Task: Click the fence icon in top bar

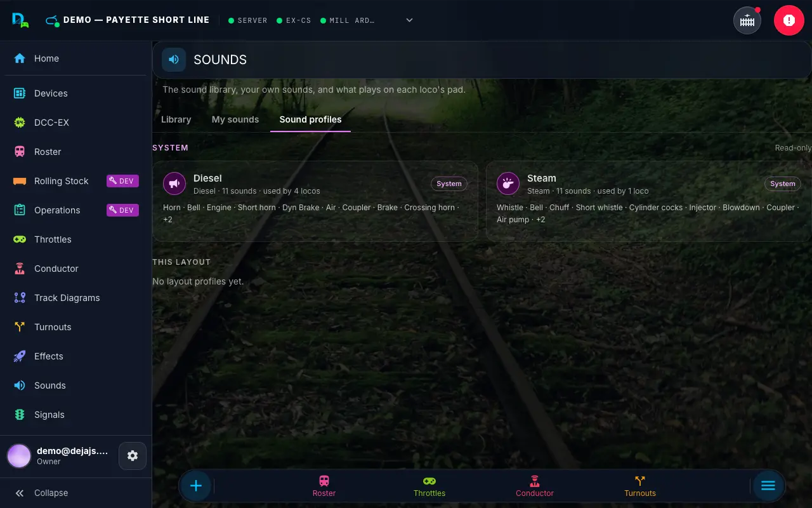Action: tap(747, 20)
